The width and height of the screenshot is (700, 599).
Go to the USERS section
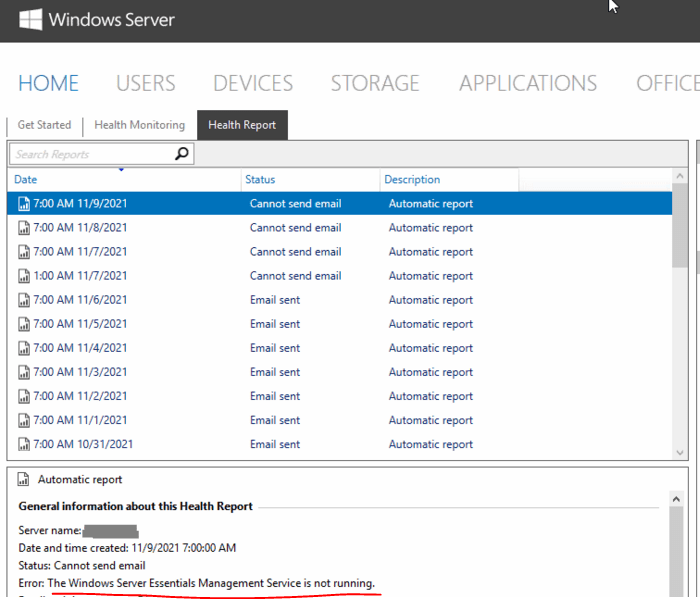tap(145, 83)
